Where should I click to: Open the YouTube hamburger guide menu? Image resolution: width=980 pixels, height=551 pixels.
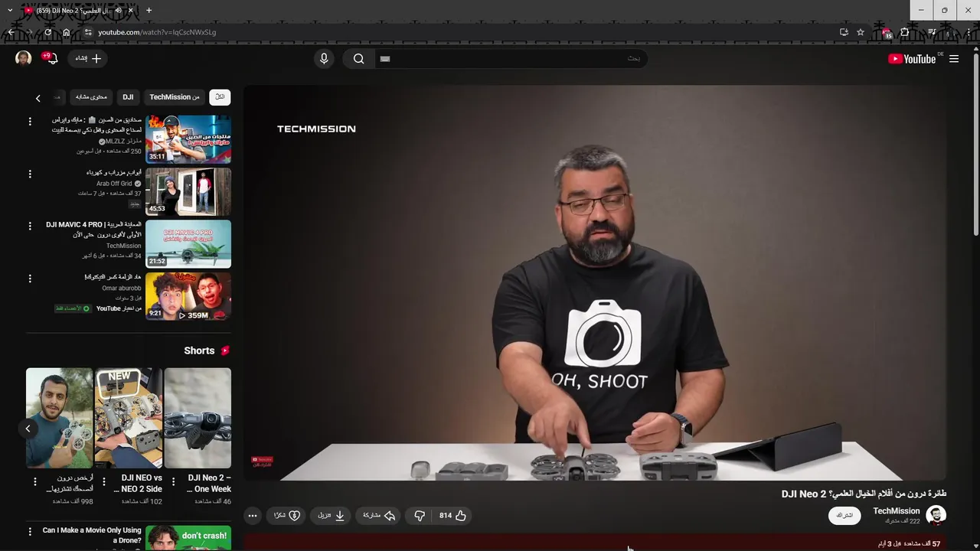point(954,59)
